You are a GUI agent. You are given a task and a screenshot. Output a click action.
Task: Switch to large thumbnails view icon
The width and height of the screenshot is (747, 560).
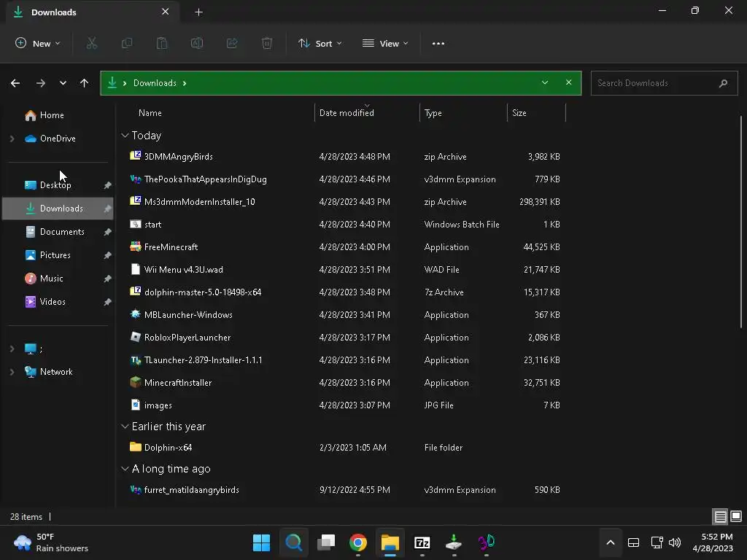[736, 516]
